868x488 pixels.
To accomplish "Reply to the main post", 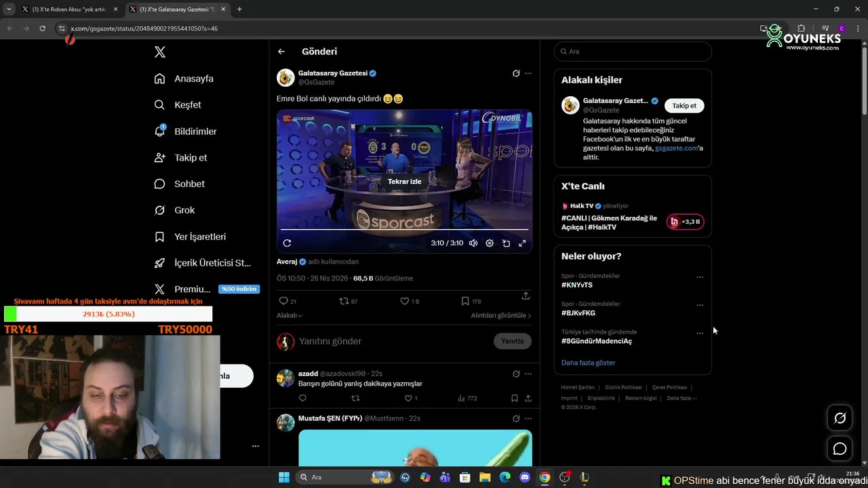I will pos(288,301).
